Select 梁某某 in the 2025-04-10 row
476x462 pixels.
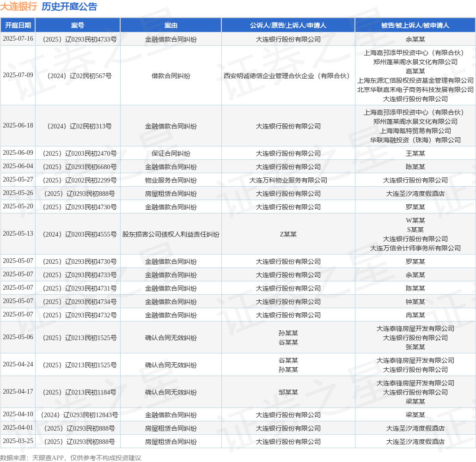point(415,415)
